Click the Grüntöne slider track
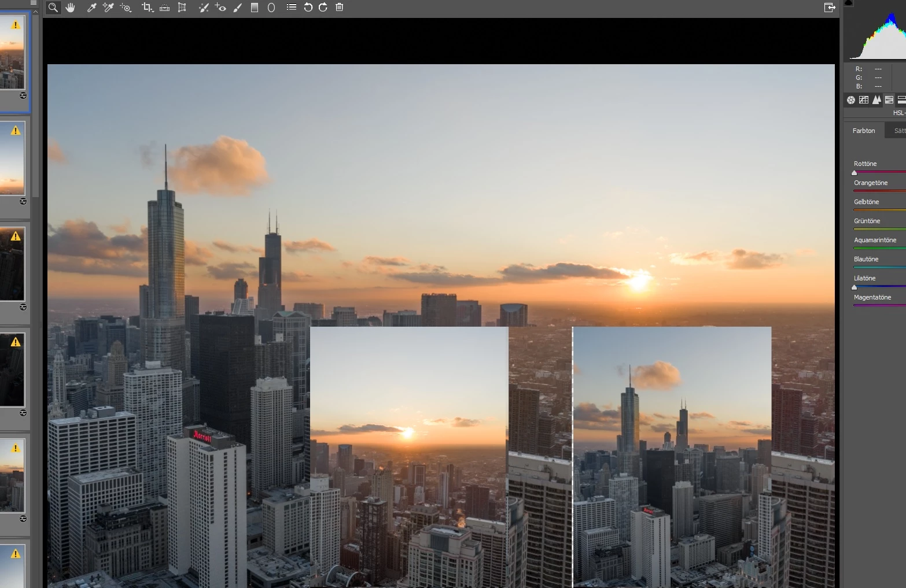 [879, 229]
